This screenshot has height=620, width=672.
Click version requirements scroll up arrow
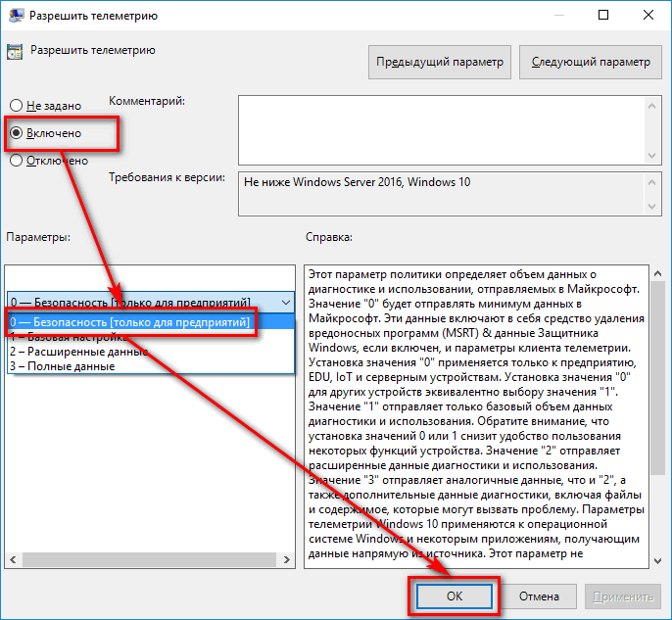(x=651, y=182)
